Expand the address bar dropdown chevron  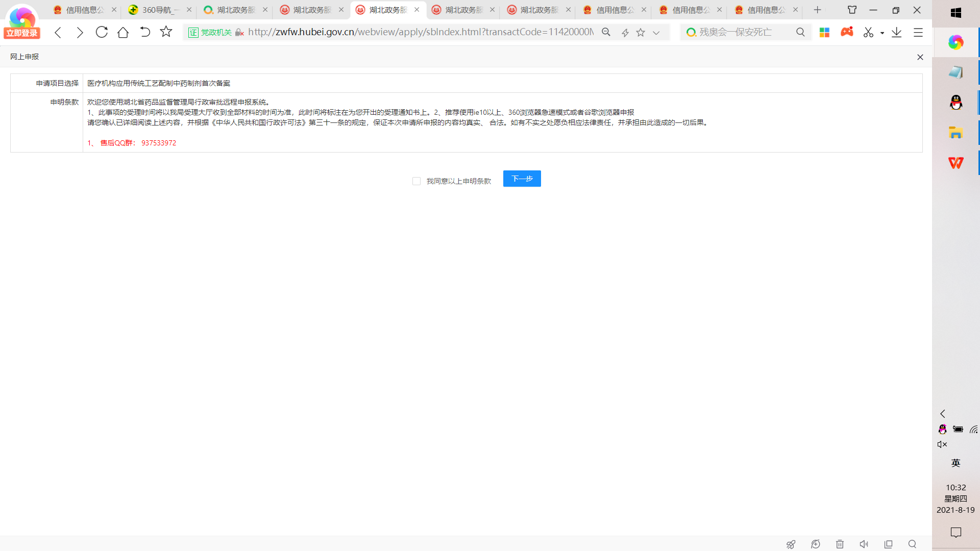pos(656,33)
